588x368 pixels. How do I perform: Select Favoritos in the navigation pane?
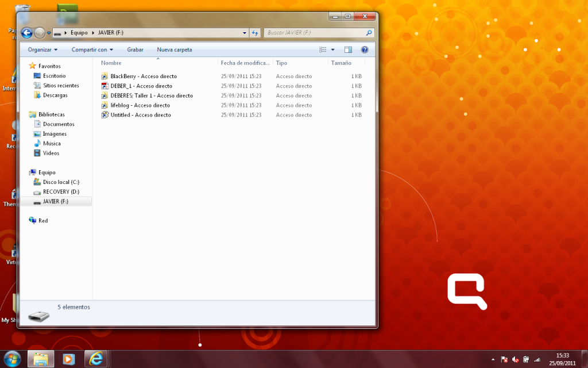[x=49, y=66]
